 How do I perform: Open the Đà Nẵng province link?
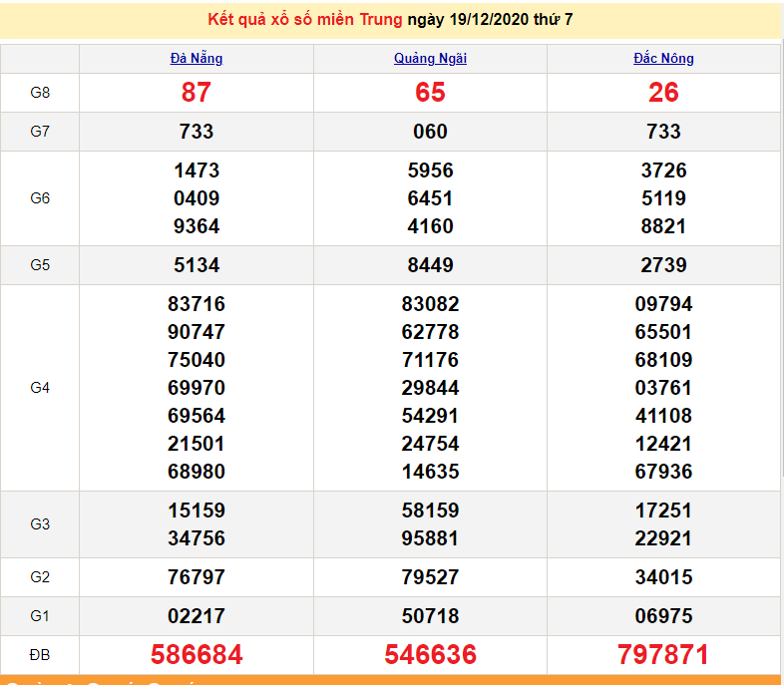pos(196,59)
